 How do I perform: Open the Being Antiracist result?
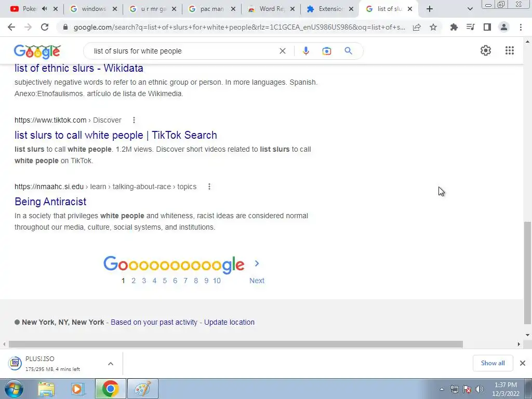tap(50, 202)
